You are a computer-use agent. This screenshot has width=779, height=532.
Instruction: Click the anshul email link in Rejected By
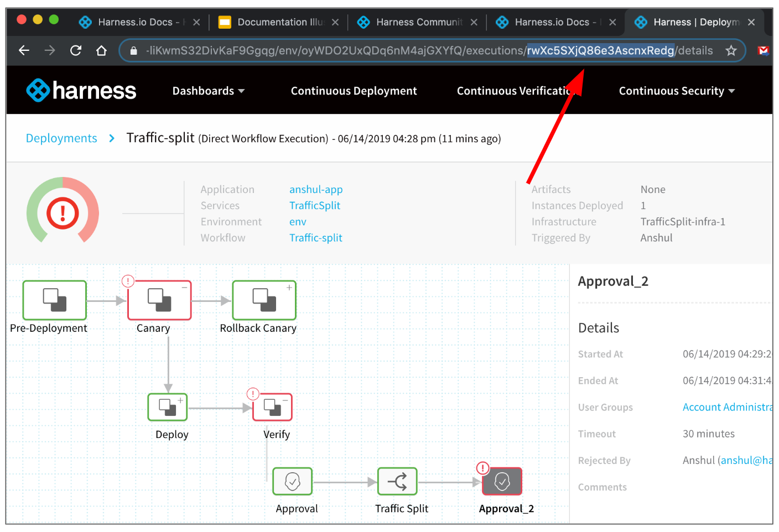747,460
